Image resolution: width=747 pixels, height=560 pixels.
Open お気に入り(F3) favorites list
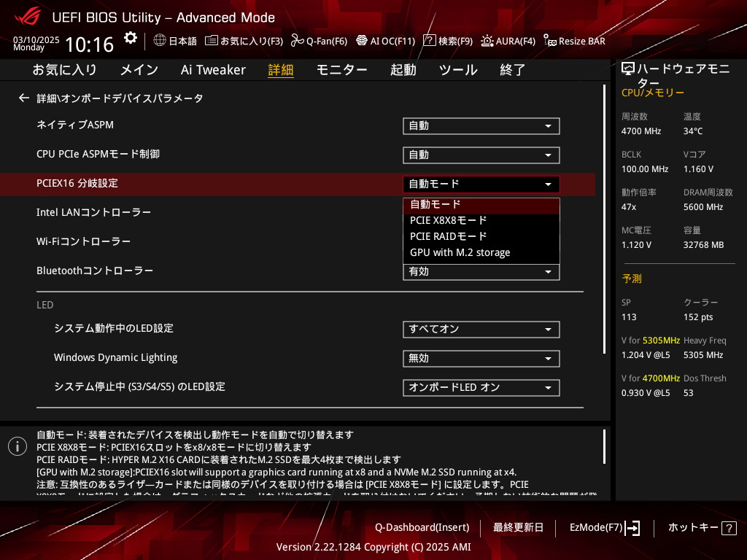tap(244, 41)
